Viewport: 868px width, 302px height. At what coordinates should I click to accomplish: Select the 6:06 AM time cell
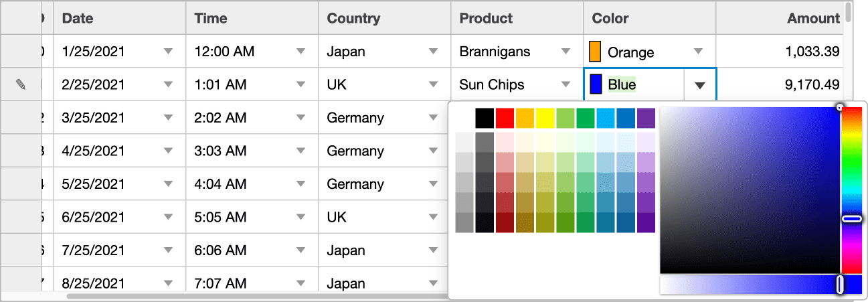click(x=252, y=250)
